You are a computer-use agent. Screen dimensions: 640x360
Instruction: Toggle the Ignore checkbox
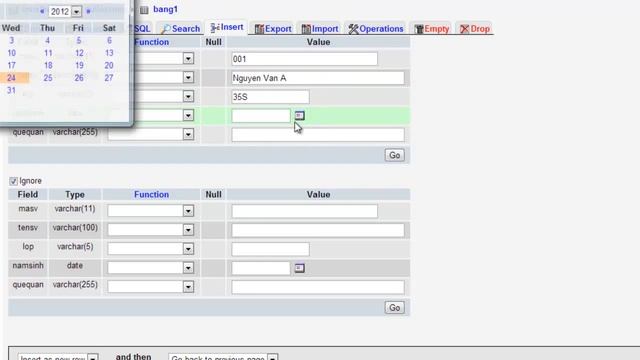tap(13, 181)
